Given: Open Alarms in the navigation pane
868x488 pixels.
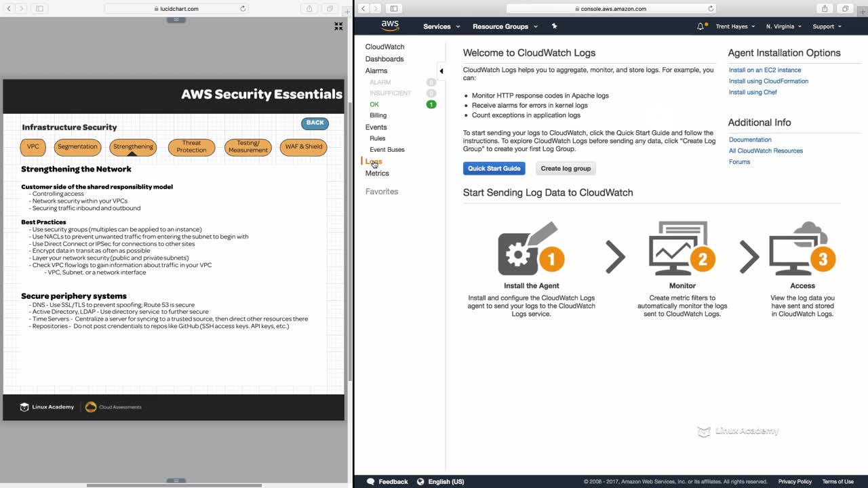Looking at the screenshot, I should point(376,70).
